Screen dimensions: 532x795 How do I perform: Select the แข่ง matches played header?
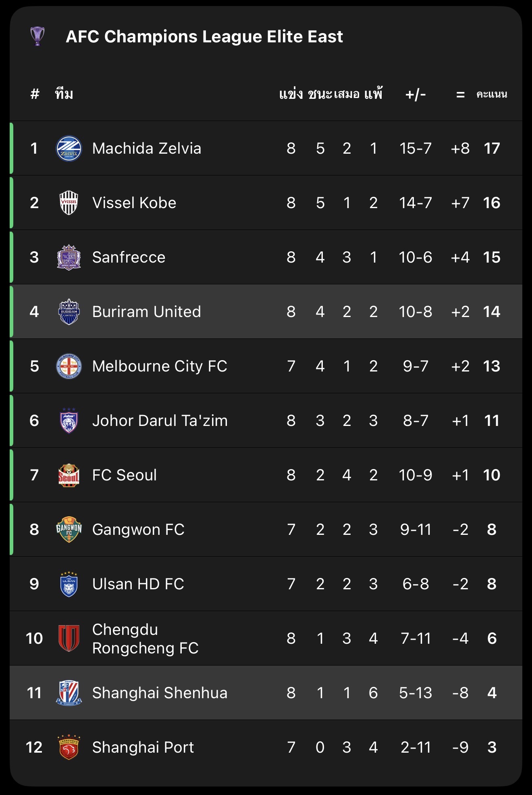point(291,94)
